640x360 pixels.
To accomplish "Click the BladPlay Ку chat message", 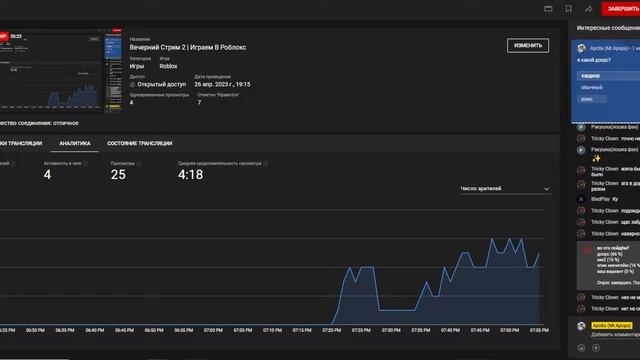I will 604,199.
